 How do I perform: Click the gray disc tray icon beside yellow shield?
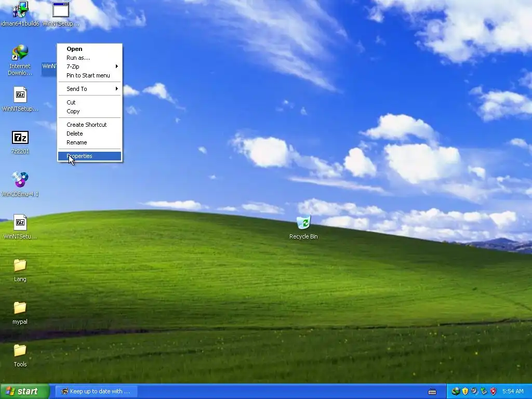474,391
